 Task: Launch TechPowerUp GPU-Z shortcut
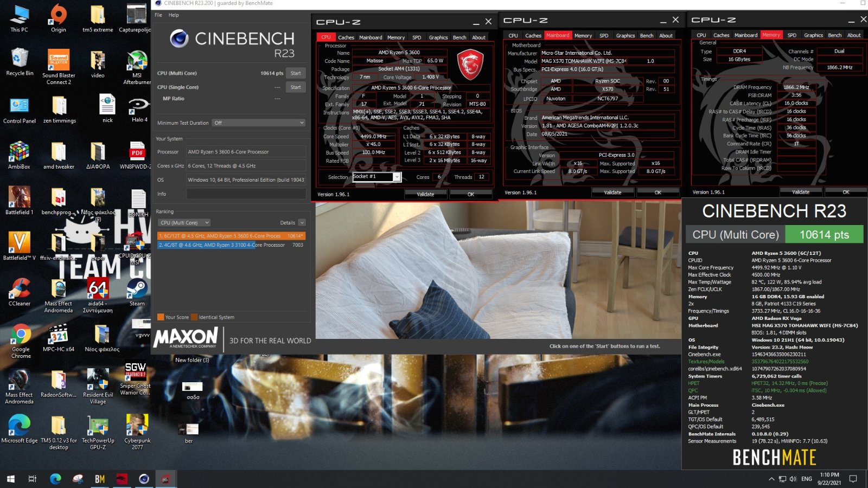coord(98,432)
